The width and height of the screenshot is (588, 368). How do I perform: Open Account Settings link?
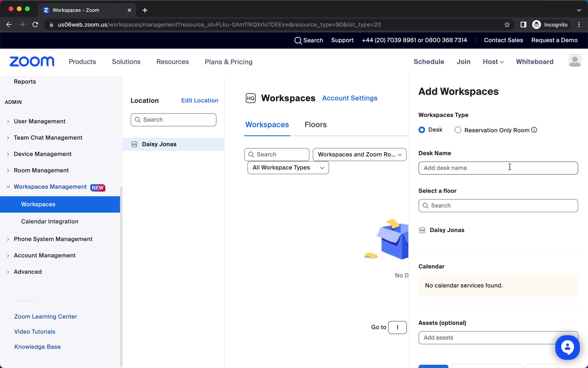coord(350,98)
